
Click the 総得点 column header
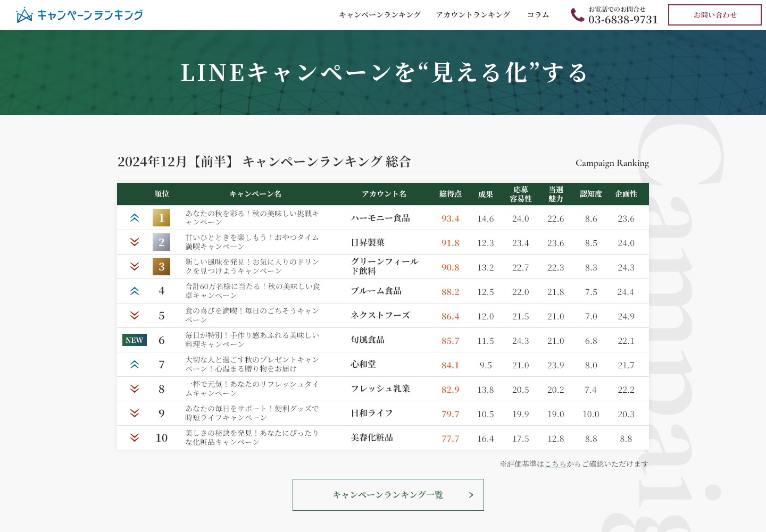[x=451, y=194]
